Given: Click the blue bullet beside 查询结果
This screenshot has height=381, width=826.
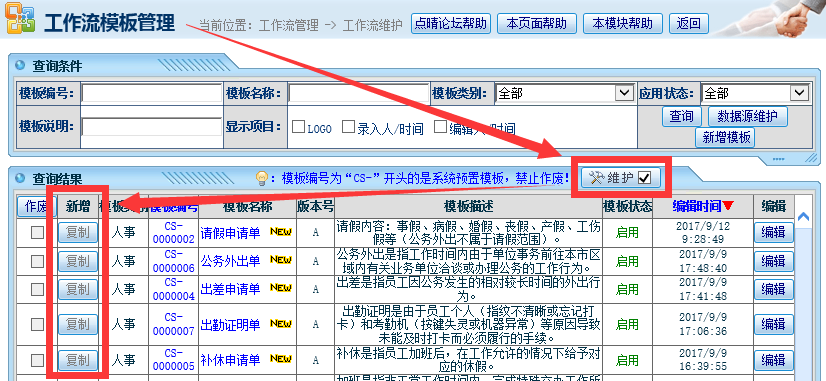Looking at the screenshot, I should [x=20, y=178].
